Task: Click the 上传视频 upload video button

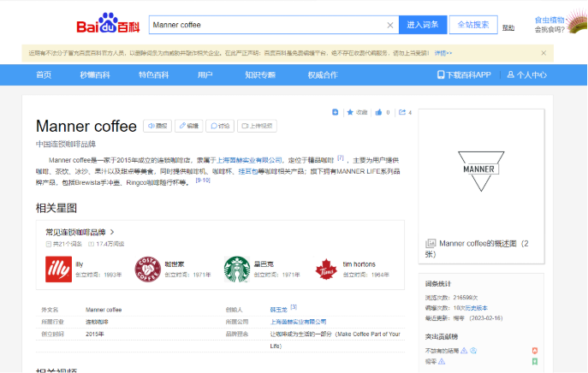Action: pyautogui.click(x=258, y=126)
